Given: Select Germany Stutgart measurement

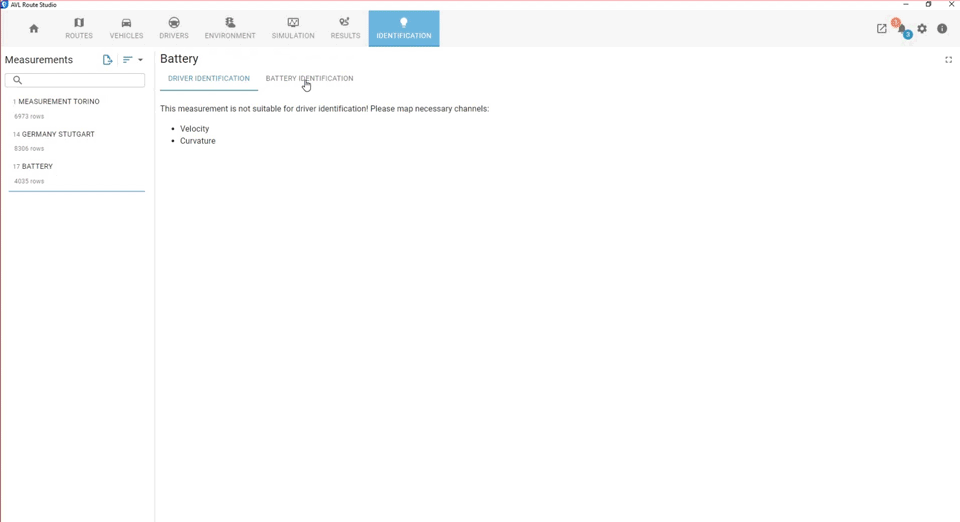Looking at the screenshot, I should point(77,141).
